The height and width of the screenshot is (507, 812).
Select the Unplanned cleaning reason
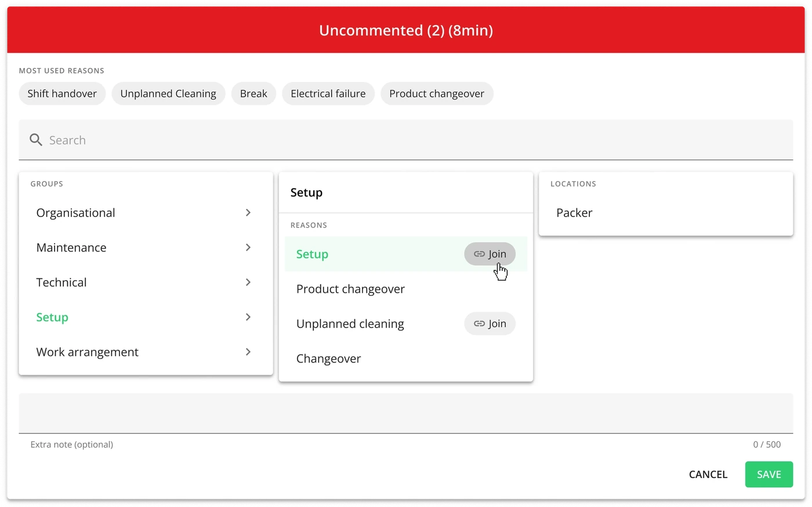pos(406,324)
